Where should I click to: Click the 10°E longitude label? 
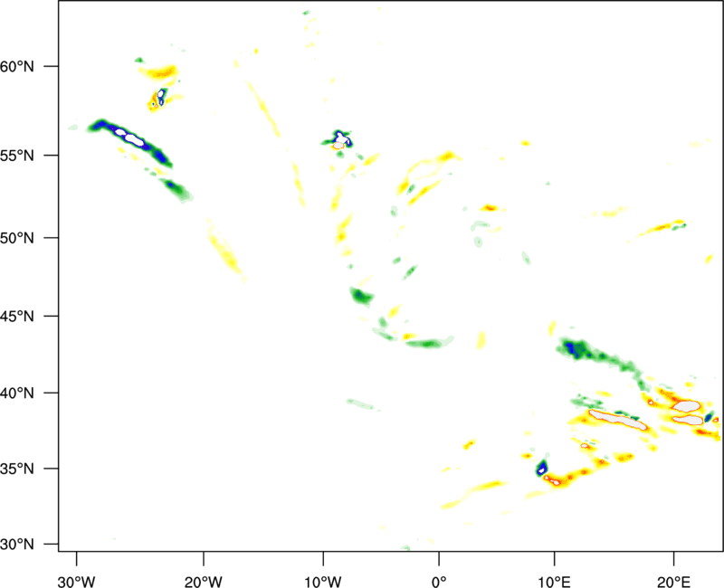(x=554, y=582)
